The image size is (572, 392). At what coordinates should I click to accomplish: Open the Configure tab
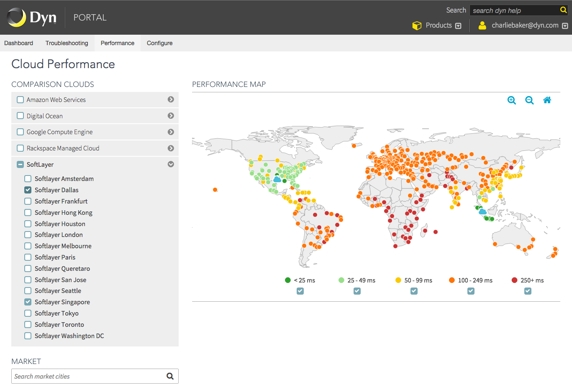point(159,43)
